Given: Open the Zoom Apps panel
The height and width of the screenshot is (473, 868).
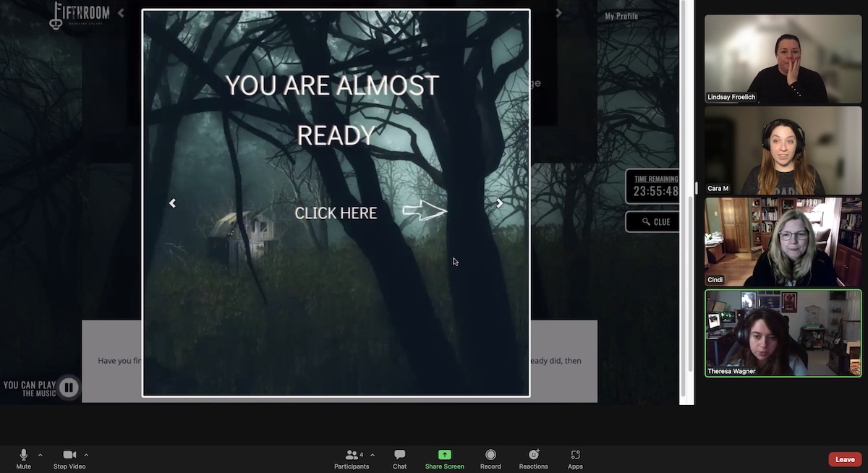Looking at the screenshot, I should tap(575, 459).
